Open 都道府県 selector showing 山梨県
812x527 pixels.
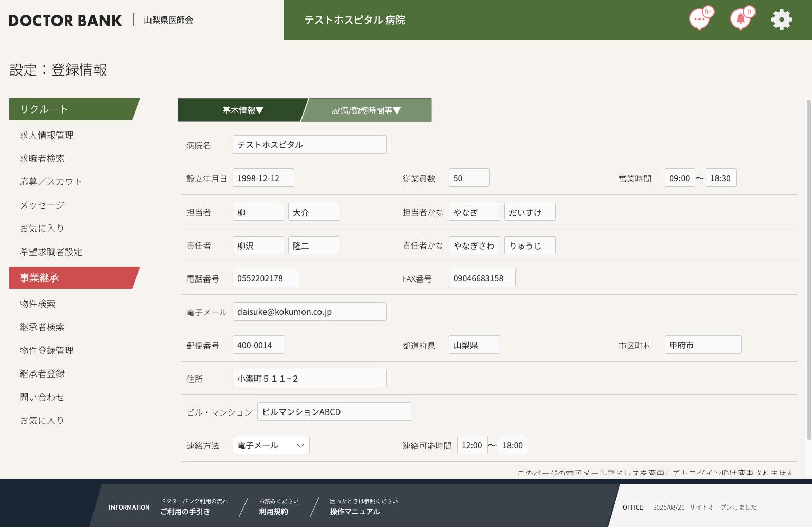coord(474,345)
